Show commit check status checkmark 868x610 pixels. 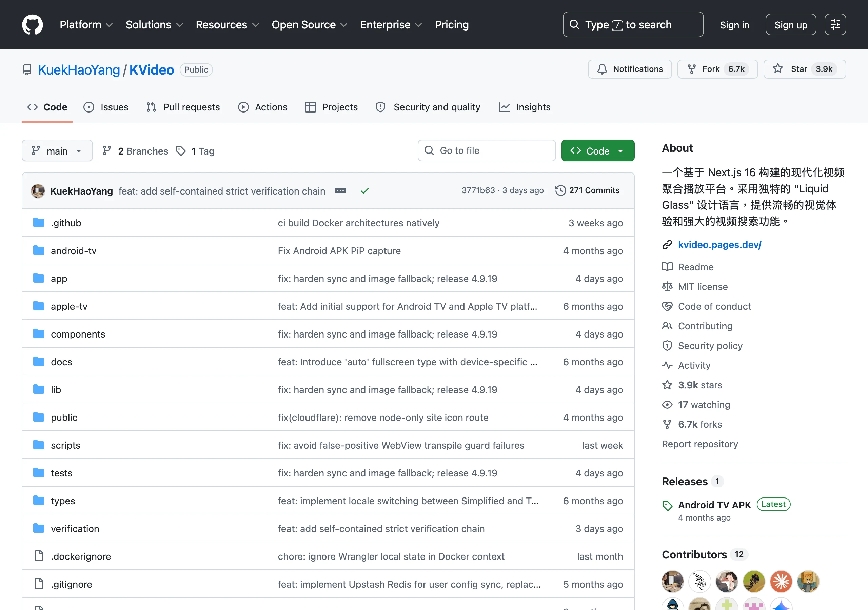[364, 190]
